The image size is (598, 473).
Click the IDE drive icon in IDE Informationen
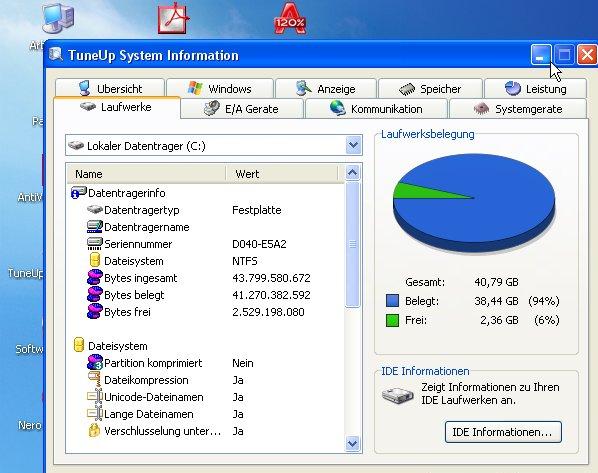(398, 395)
